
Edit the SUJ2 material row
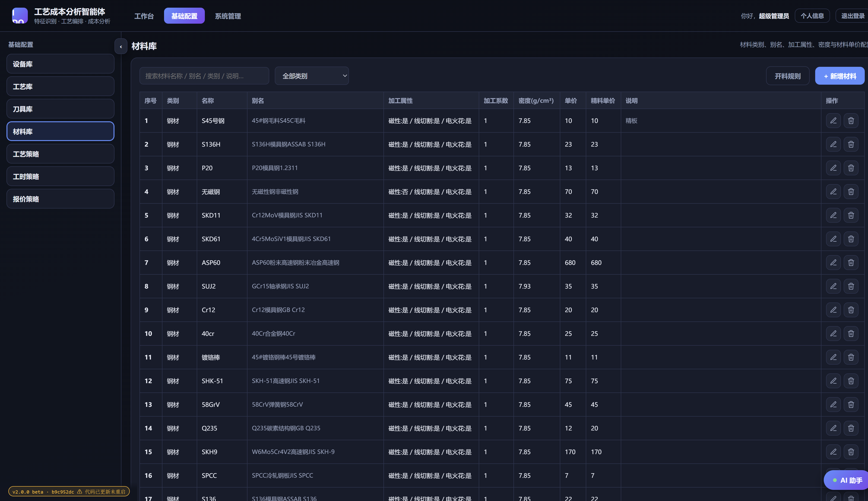(x=833, y=286)
